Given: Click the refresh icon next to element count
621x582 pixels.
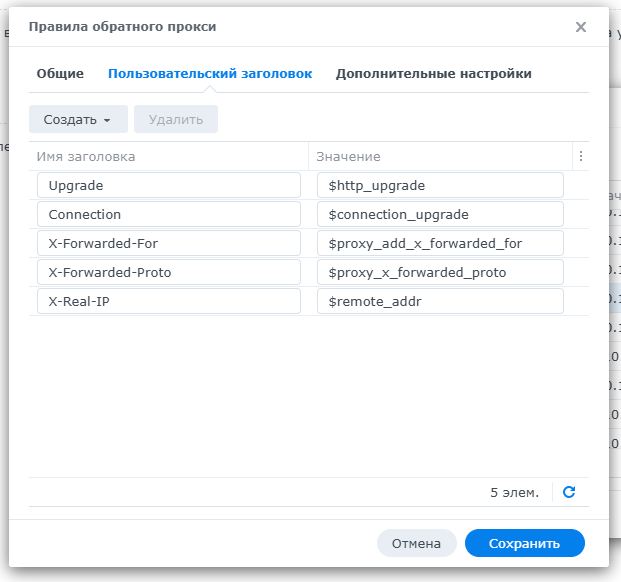Looking at the screenshot, I should (x=569, y=492).
